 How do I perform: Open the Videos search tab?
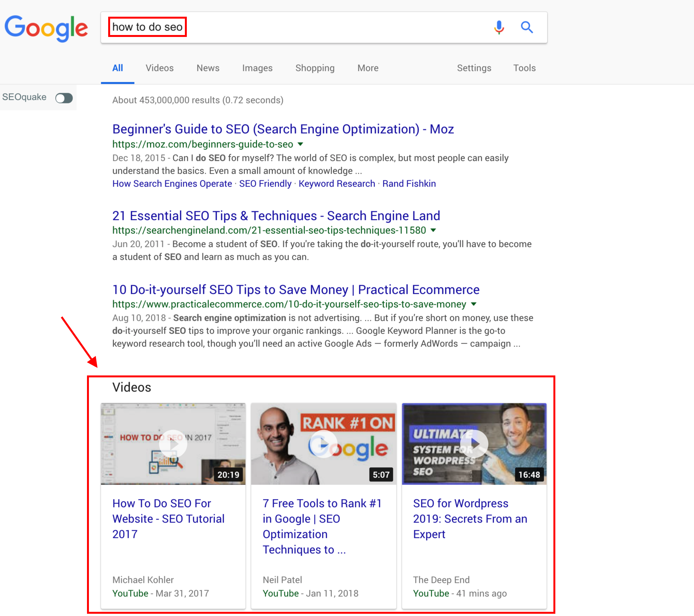click(x=160, y=68)
